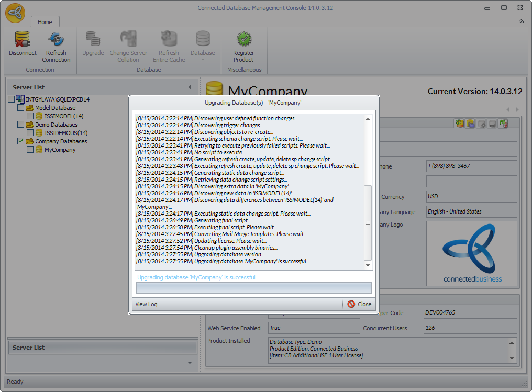Screen dimensions: 532x392
Task: Open the Database dropdown in ribbon
Action: click(x=203, y=44)
